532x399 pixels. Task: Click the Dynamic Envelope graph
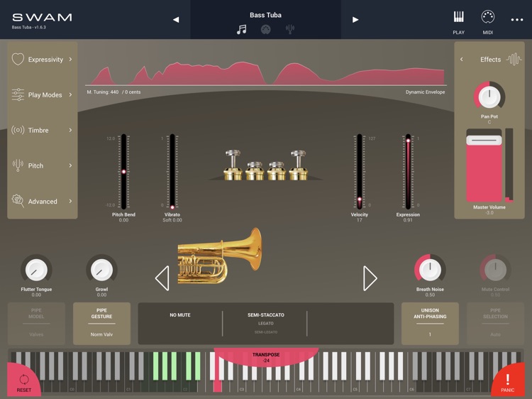[x=266, y=73]
